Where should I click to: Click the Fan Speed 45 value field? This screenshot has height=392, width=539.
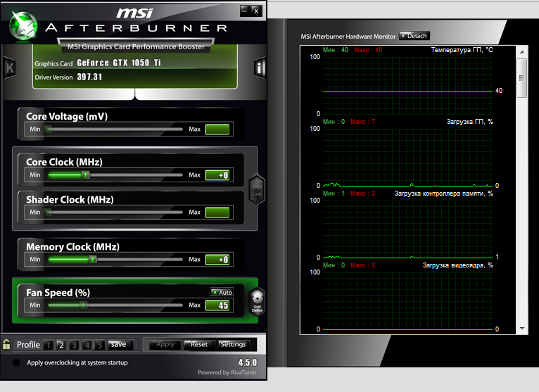[217, 305]
